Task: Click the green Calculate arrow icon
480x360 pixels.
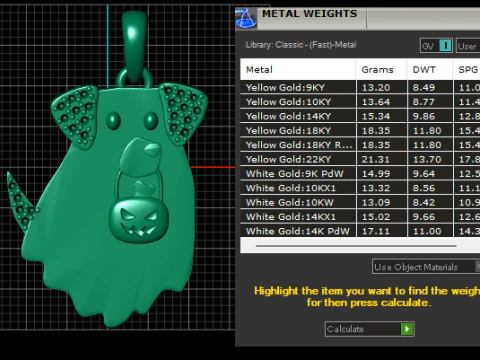Action: coord(407,329)
